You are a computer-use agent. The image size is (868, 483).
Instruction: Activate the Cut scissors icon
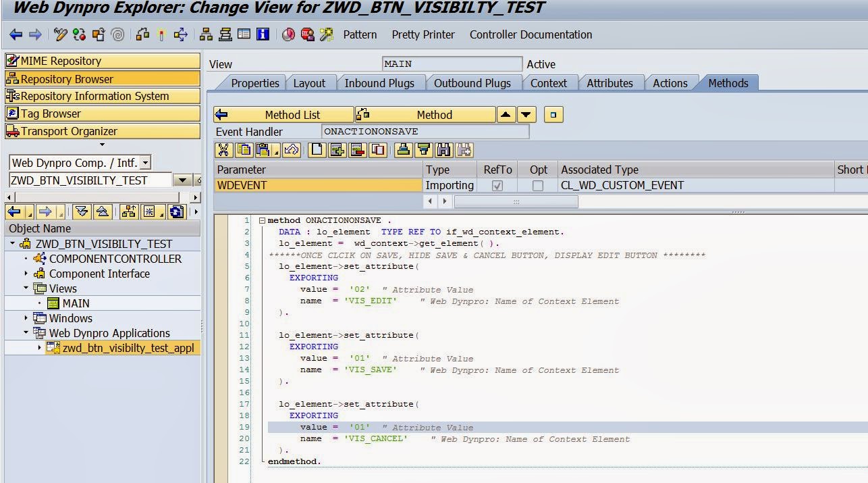click(x=223, y=150)
